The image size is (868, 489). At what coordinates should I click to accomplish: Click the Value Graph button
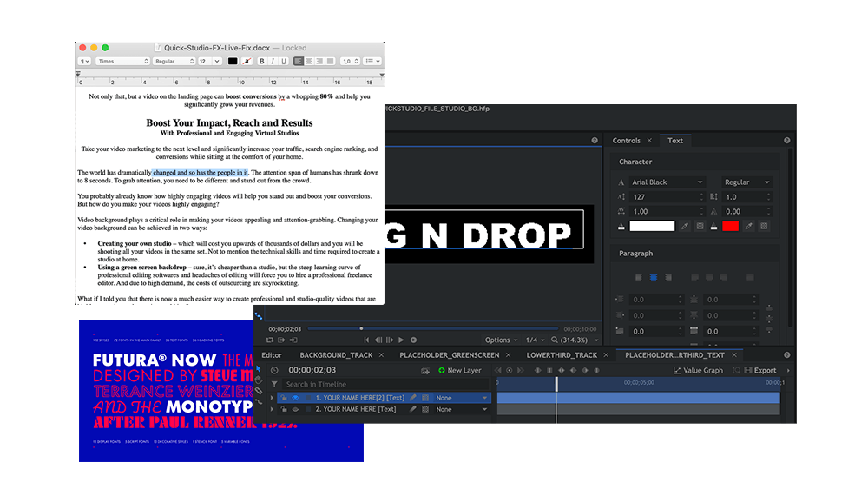pyautogui.click(x=698, y=370)
